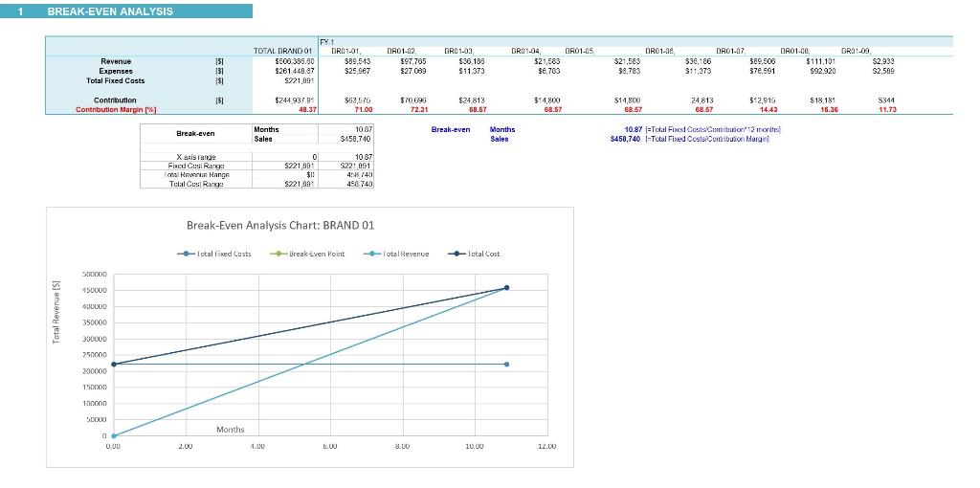Click the BR01-04 column header

pos(526,52)
